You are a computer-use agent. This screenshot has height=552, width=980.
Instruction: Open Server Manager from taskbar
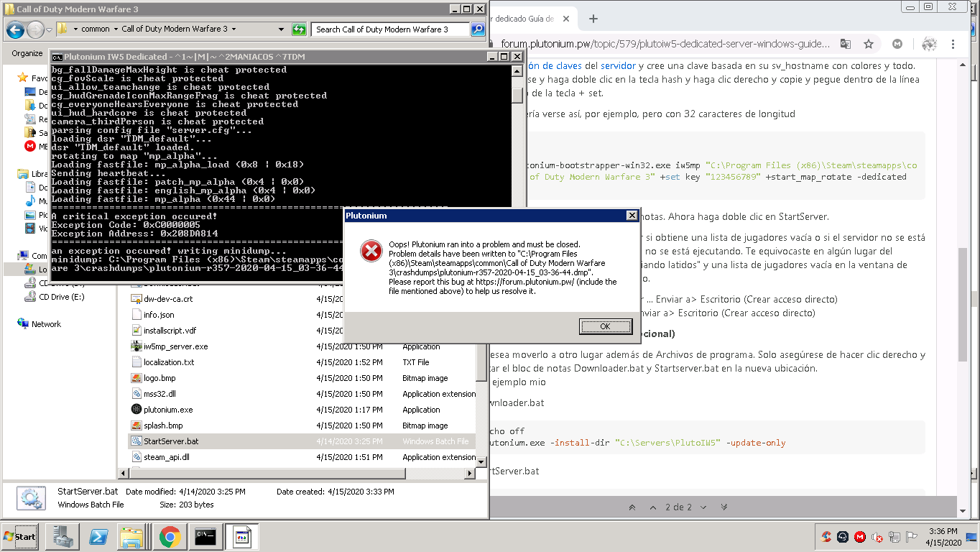(x=62, y=536)
